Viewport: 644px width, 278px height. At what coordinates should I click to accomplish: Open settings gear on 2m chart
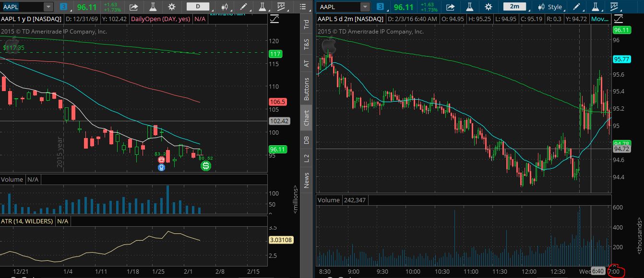tap(488, 7)
